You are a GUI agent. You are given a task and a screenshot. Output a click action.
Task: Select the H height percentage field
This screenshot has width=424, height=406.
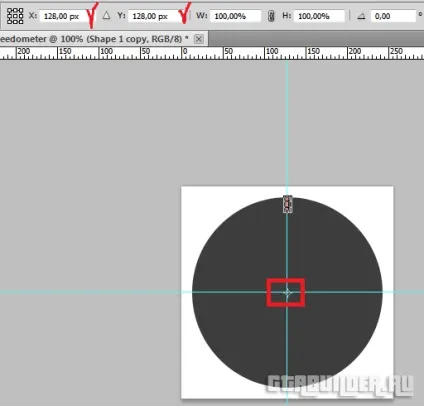pyautogui.click(x=319, y=16)
